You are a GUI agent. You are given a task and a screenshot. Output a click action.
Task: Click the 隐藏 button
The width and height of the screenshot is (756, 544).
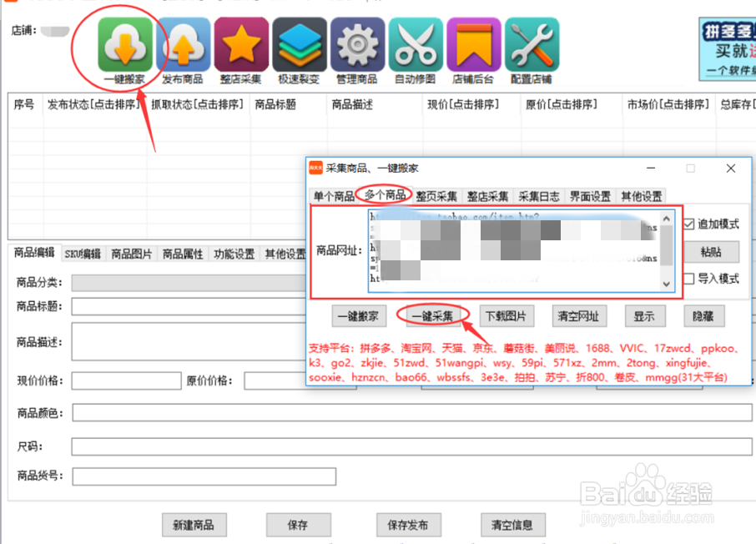703,316
